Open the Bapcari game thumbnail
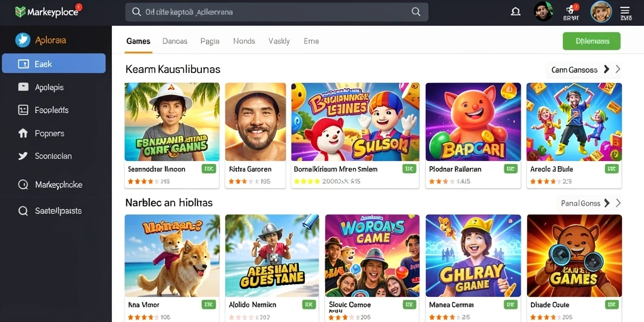This screenshot has width=644, height=322. [x=473, y=121]
